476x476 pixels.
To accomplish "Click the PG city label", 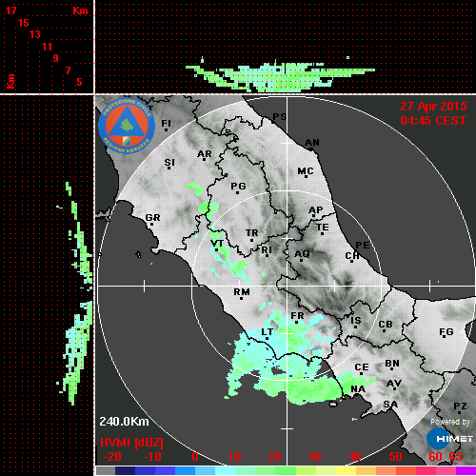I will click(x=238, y=186).
